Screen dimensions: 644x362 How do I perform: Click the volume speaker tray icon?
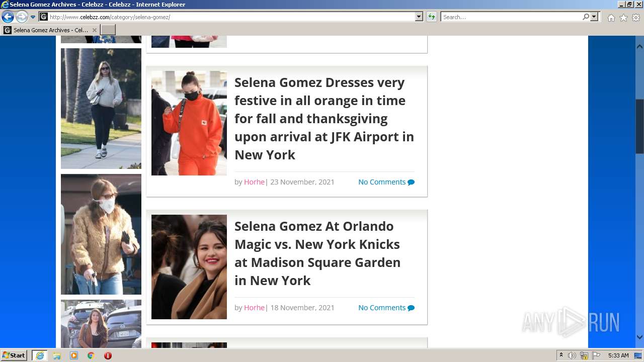tap(572, 355)
